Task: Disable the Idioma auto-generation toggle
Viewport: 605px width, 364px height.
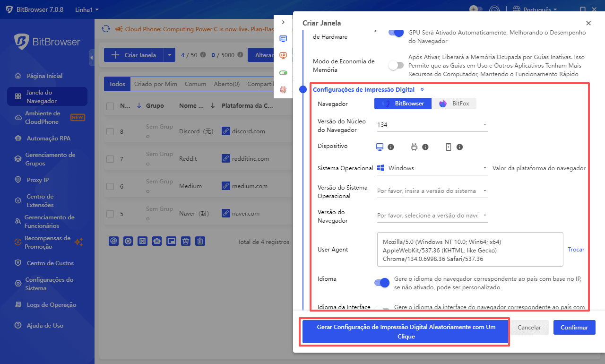Action: tap(381, 282)
